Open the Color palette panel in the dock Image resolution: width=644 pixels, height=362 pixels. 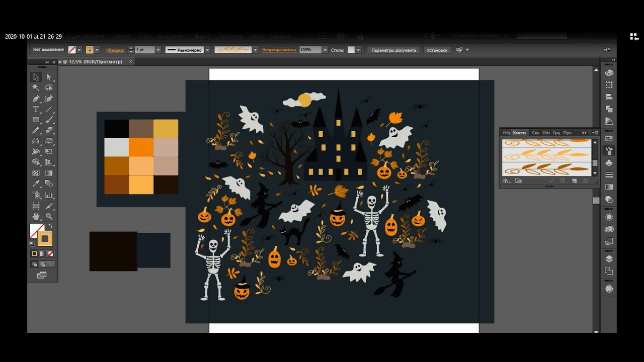pyautogui.click(x=609, y=72)
